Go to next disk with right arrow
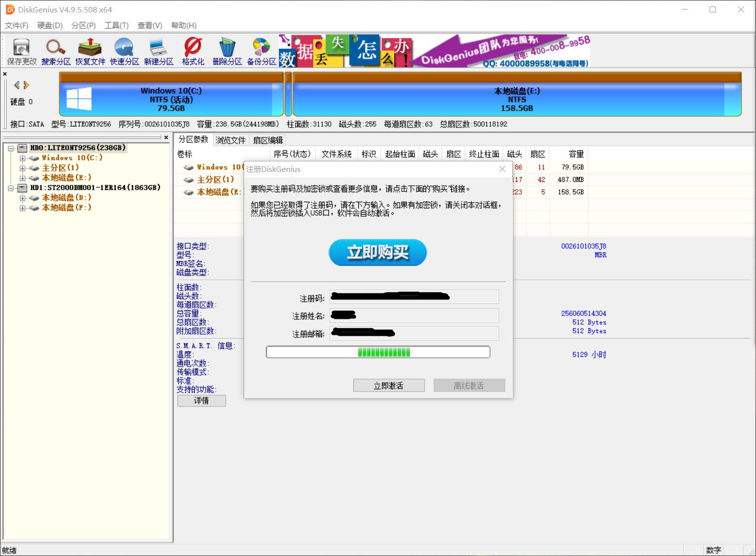This screenshot has width=756, height=556. click(x=26, y=85)
